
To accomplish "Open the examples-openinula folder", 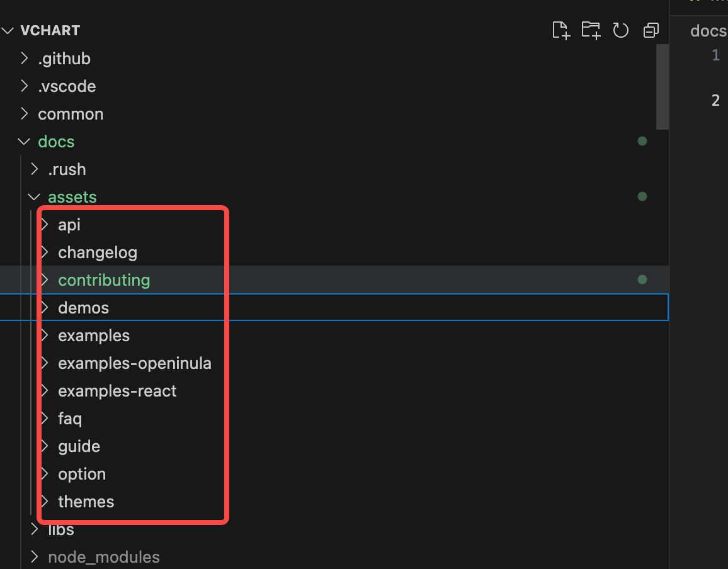I will tap(135, 363).
